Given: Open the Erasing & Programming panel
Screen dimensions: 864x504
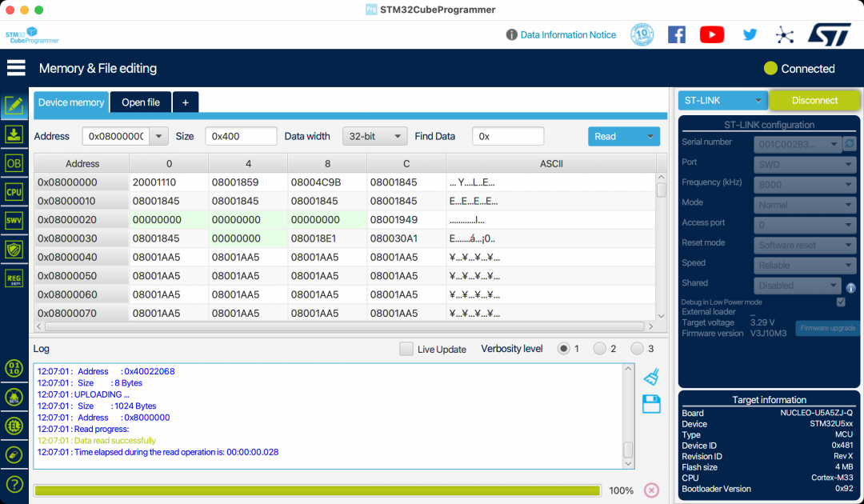Looking at the screenshot, I should click(x=13, y=134).
